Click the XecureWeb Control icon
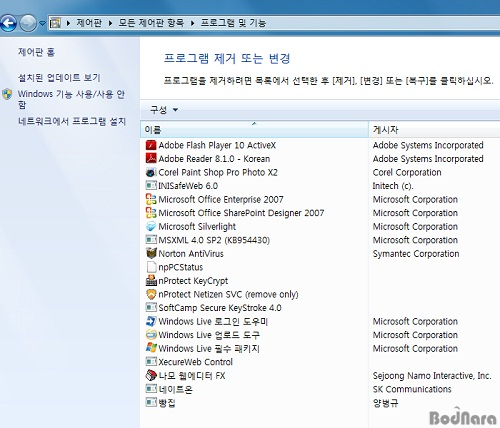Image resolution: width=500 pixels, height=428 pixels. tap(151, 362)
